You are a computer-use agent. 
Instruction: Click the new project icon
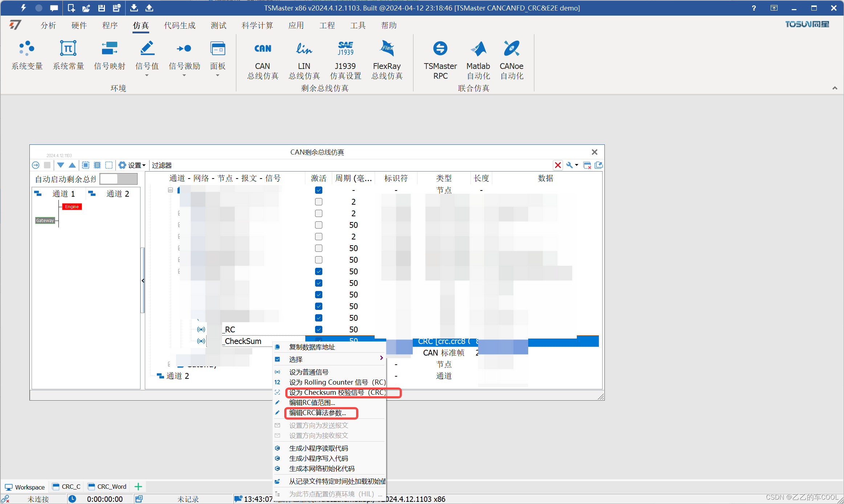pyautogui.click(x=71, y=8)
